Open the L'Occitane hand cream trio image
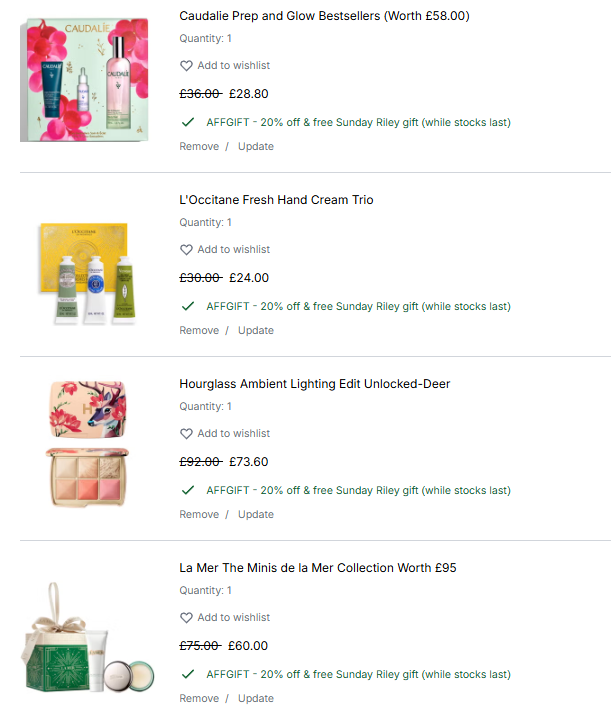 pos(87,274)
